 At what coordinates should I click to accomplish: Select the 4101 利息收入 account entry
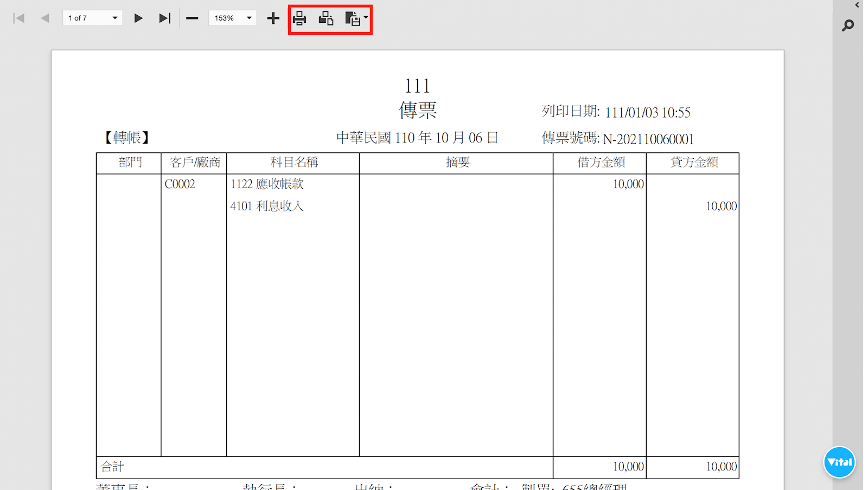click(266, 206)
